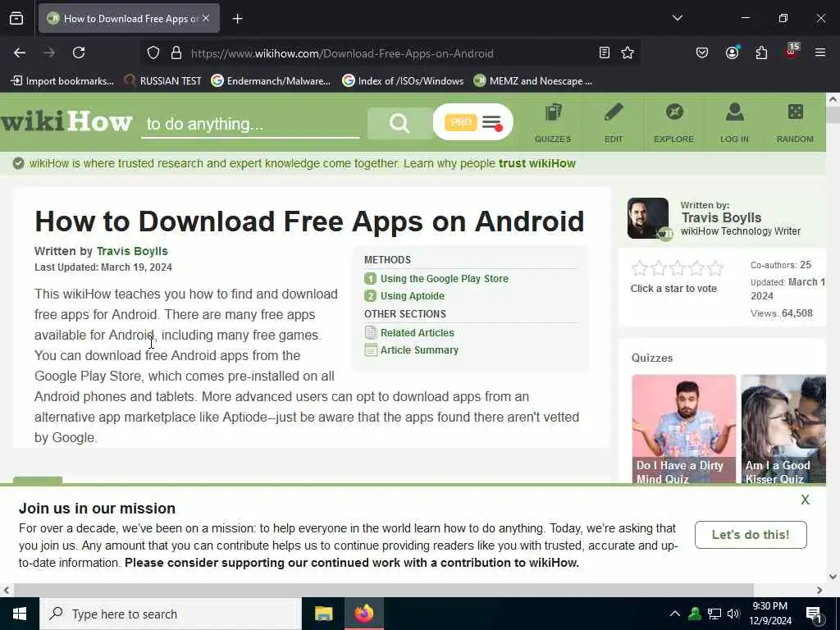Open Firefox tab overview icon
The image size is (840, 630).
click(16, 19)
